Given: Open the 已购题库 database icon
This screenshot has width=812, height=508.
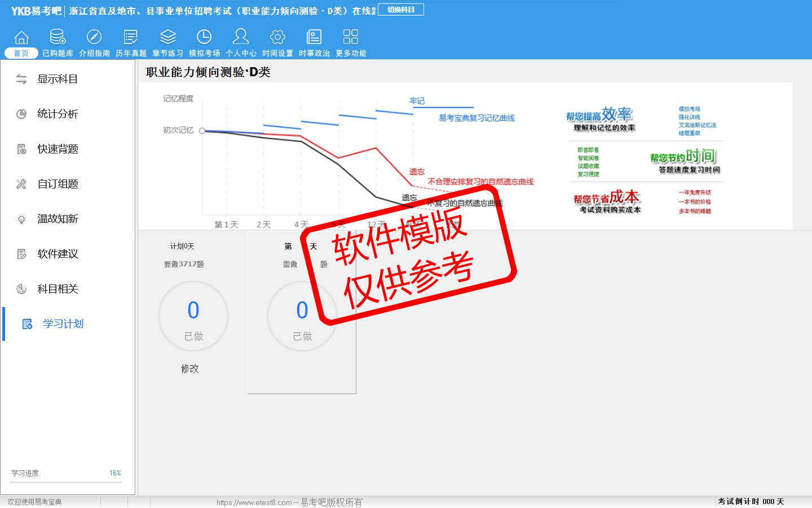Looking at the screenshot, I should tap(58, 38).
